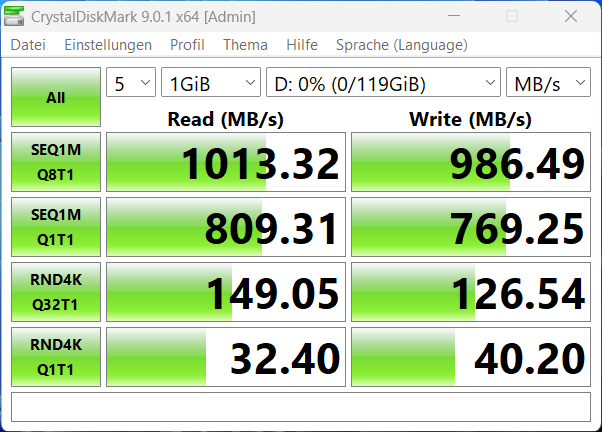602x432 pixels.
Task: Expand the 1GiB test size dropdown
Action: (x=210, y=84)
